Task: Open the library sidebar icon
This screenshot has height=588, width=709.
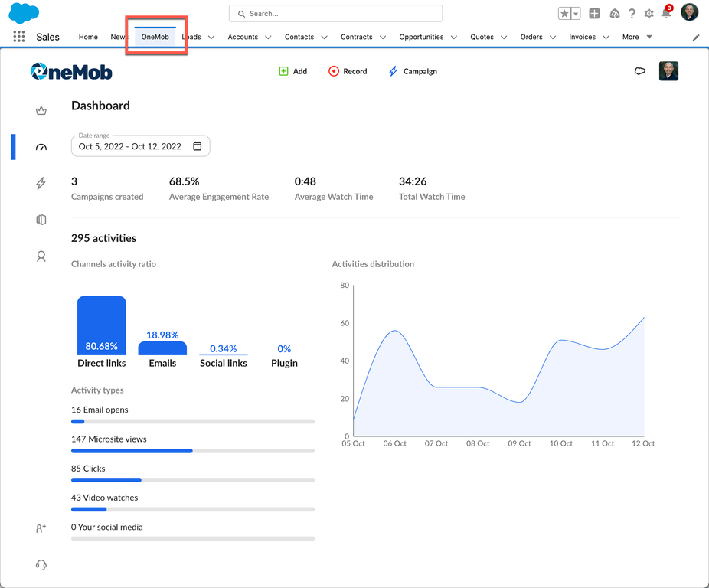Action: pyautogui.click(x=41, y=220)
